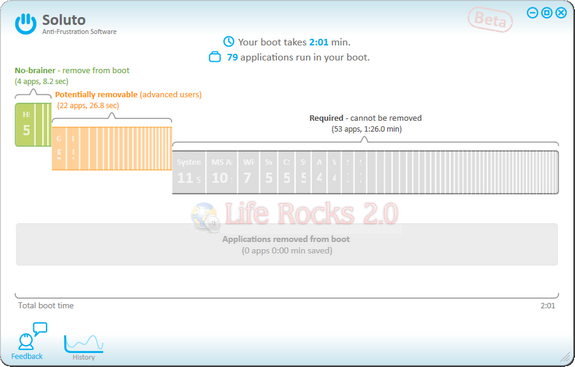The image size is (575, 367).
Task: Open the boot History graph icon
Action: (84, 347)
